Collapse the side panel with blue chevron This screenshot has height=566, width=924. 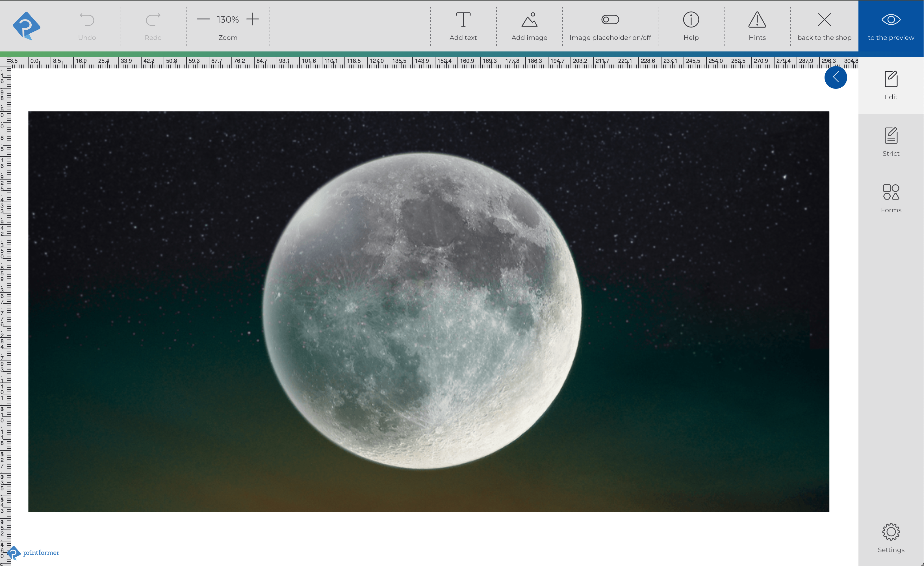point(836,77)
